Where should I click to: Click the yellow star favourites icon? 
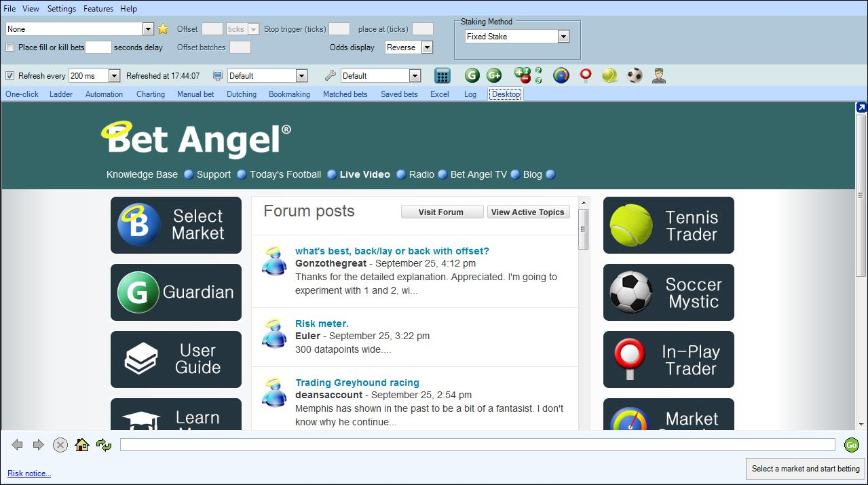point(163,29)
